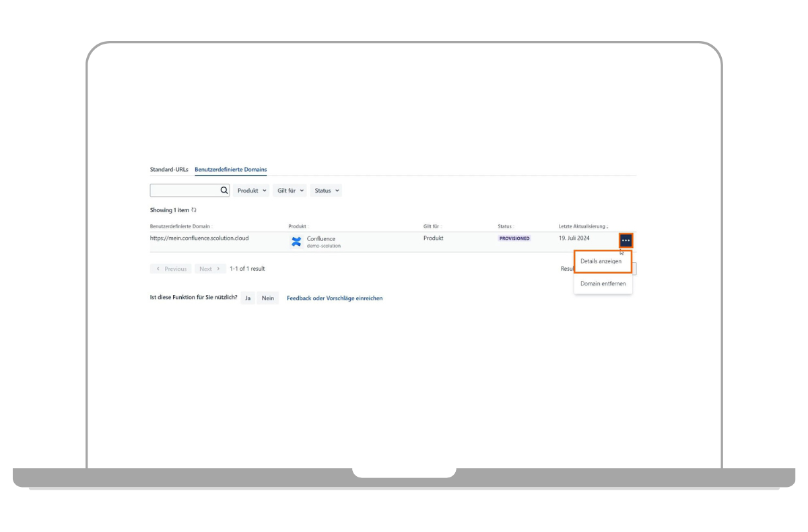
Task: Click the PROVISIONED status badge
Action: [514, 238]
